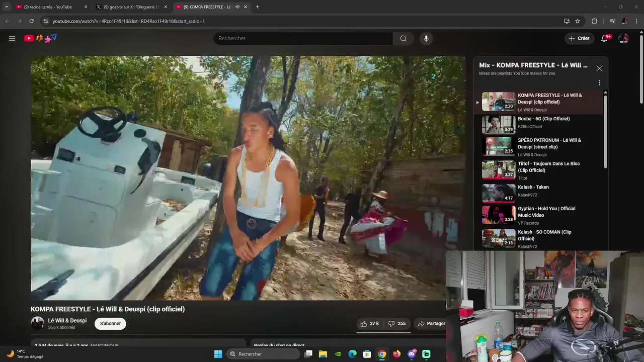Play Booba - 6G from the mix
Viewport: 644px width, 362px height.
click(540, 124)
